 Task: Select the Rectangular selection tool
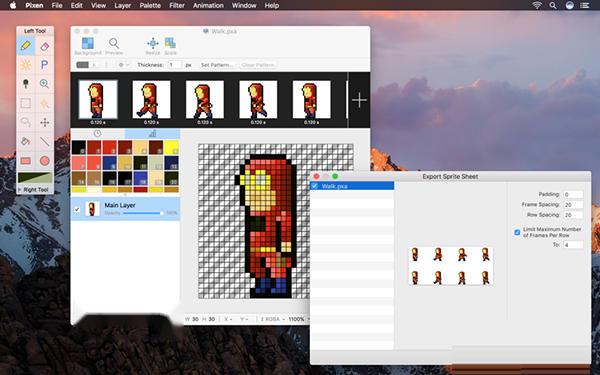[x=26, y=103]
